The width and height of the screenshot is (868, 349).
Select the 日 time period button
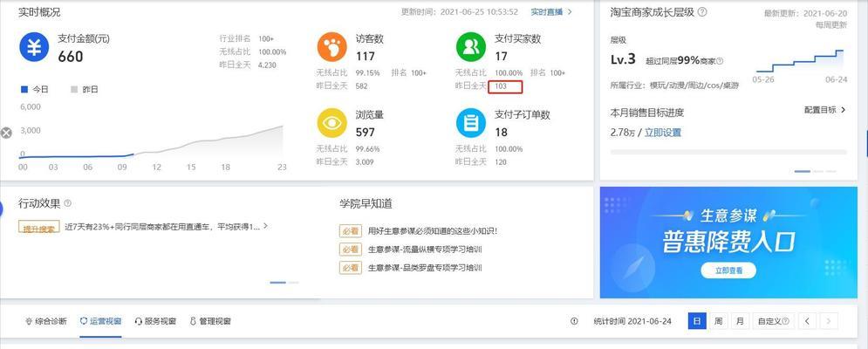tap(697, 321)
